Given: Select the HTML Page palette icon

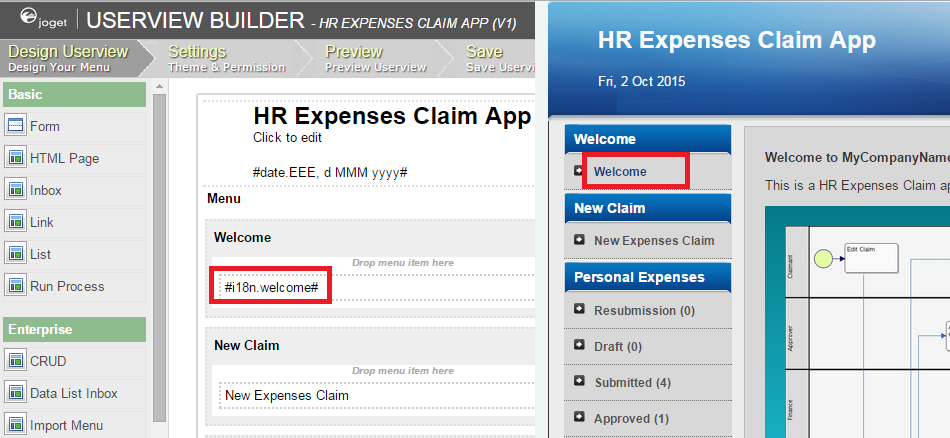Looking at the screenshot, I should pyautogui.click(x=15, y=158).
